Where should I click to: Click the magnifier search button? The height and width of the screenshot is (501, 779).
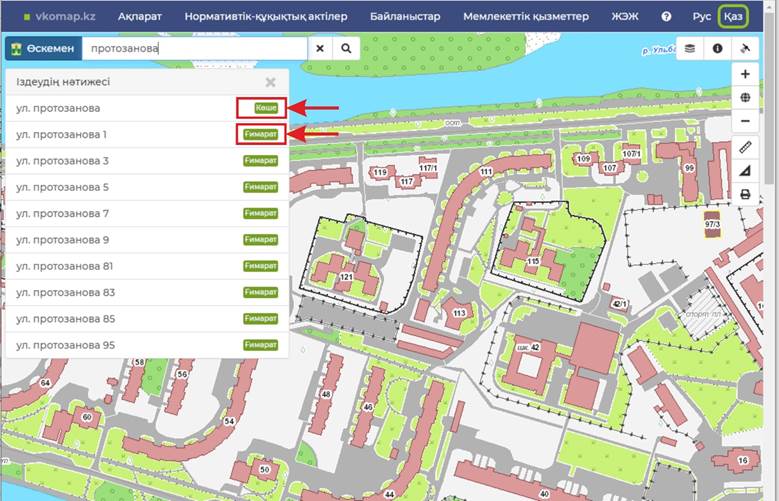click(x=346, y=48)
